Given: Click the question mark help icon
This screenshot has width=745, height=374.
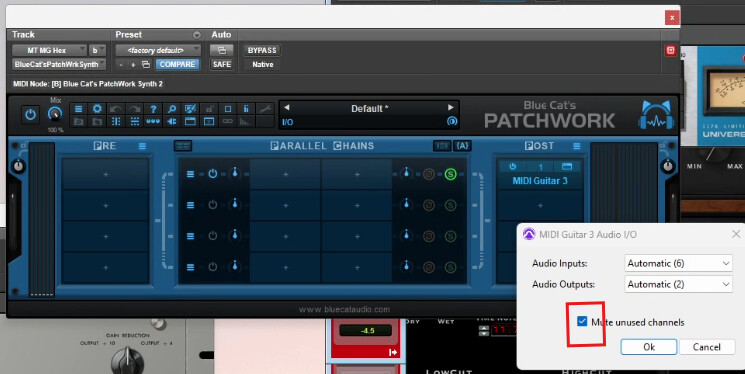Looking at the screenshot, I should [153, 109].
